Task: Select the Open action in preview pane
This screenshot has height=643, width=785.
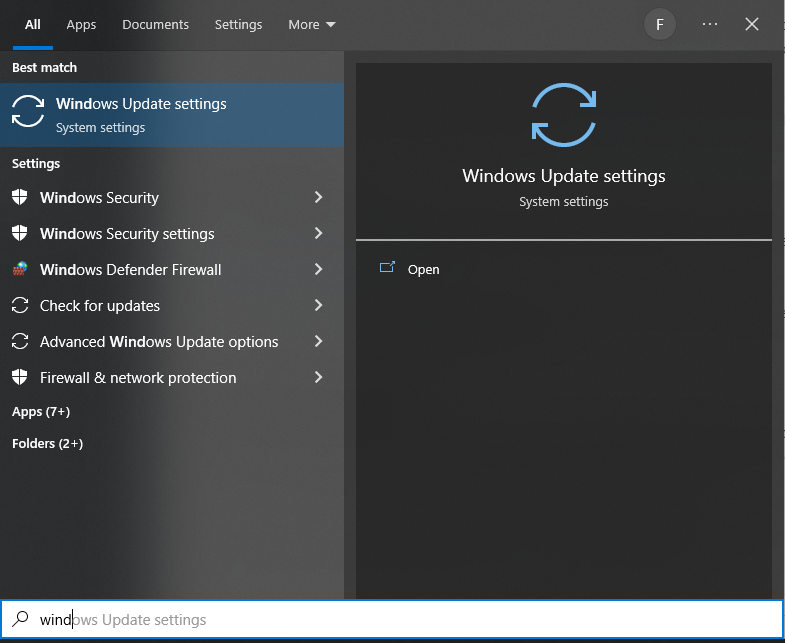Action: pyautogui.click(x=424, y=269)
